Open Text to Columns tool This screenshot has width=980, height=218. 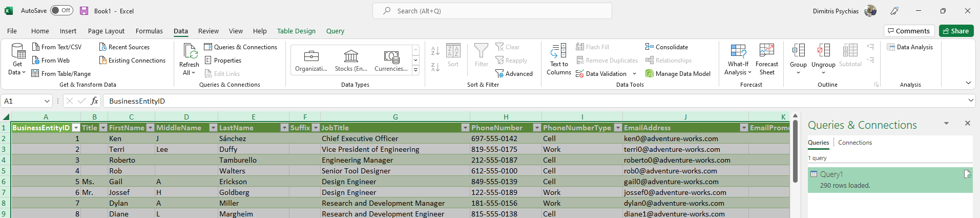[x=558, y=52]
